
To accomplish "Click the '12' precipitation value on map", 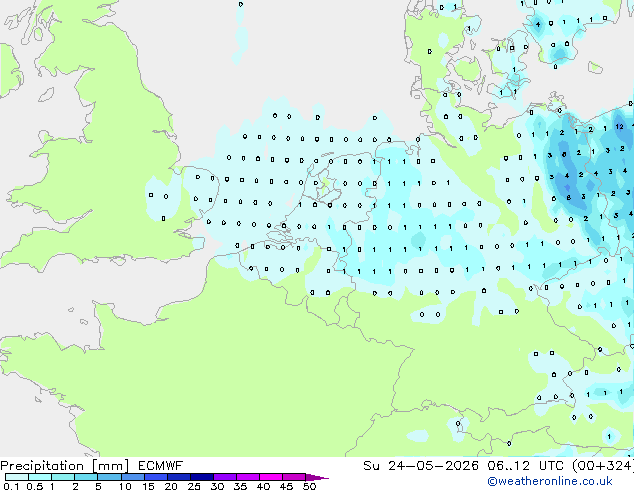I will tap(619, 127).
